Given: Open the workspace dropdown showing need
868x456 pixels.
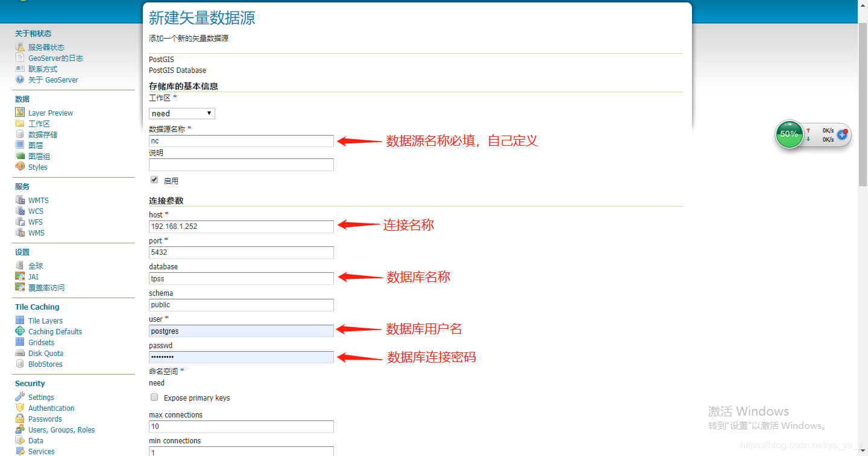Looking at the screenshot, I should click(182, 113).
